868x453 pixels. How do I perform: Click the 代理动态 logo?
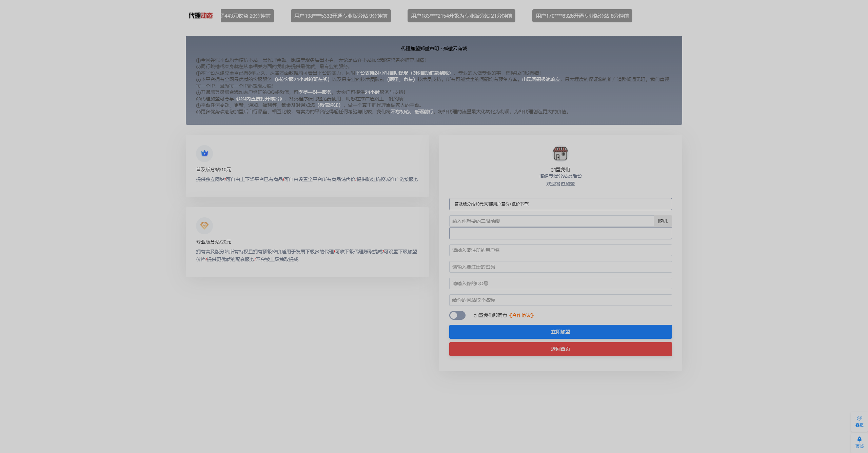click(200, 16)
